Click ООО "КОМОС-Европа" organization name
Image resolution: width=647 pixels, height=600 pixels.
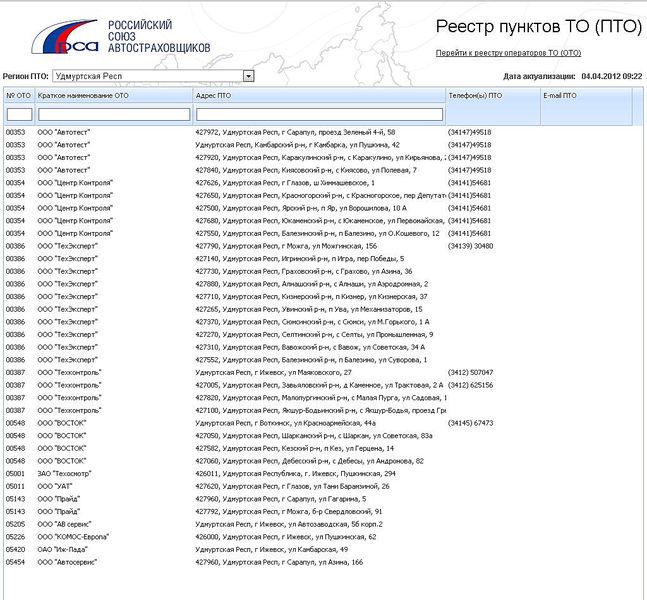pyautogui.click(x=73, y=537)
